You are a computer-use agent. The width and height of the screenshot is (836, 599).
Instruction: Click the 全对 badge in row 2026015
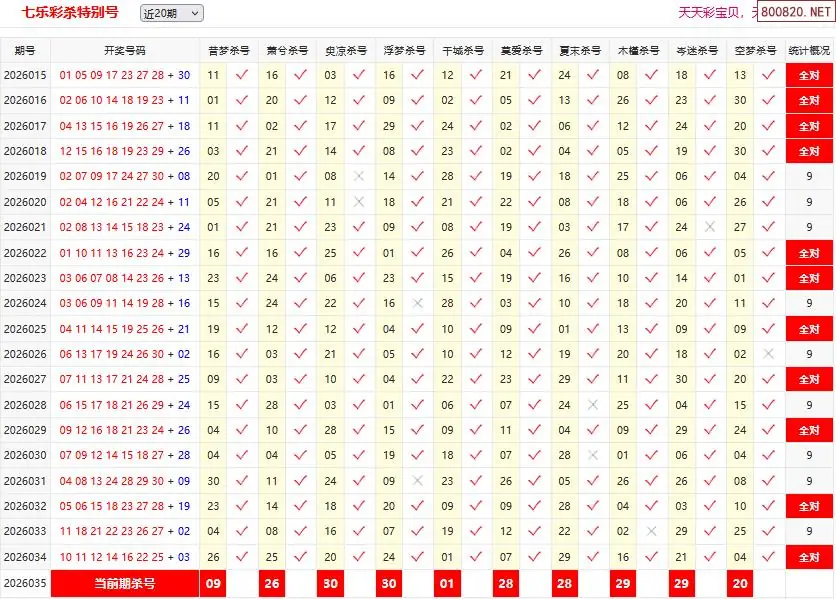tap(809, 75)
